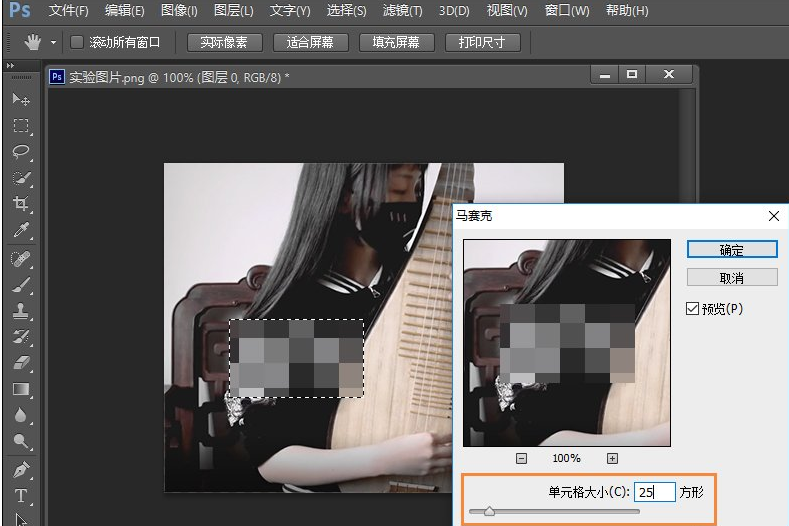This screenshot has height=526, width=789.
Task: Close the 马赛克 dialog
Action: click(773, 216)
